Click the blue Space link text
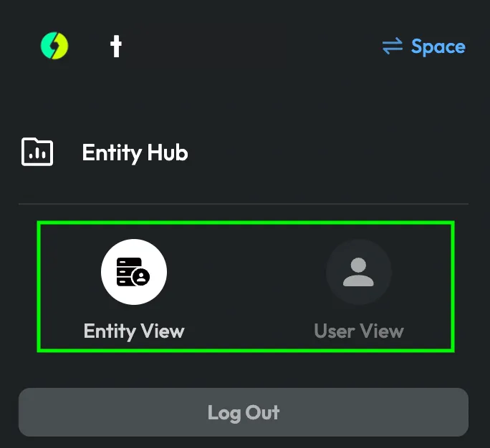490x448 pixels. (438, 47)
